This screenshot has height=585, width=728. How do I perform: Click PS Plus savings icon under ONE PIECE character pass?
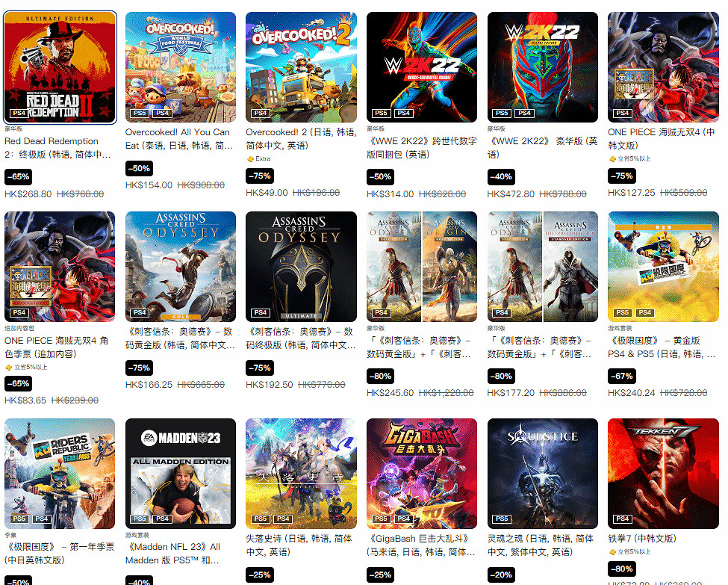(x=8, y=367)
